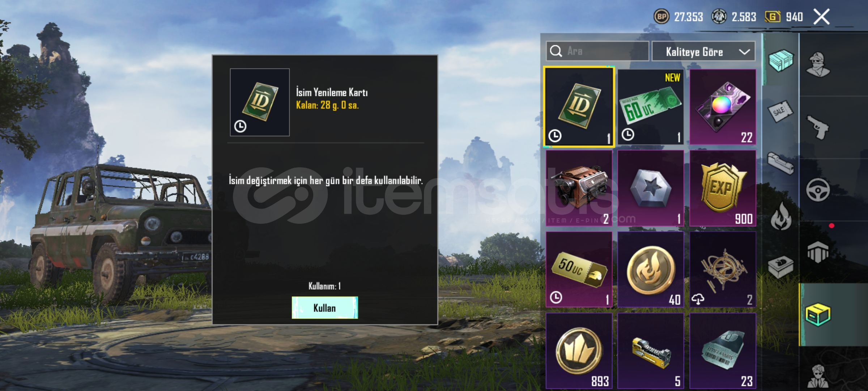Select the 60 UC voucher marked NEW

pyautogui.click(x=651, y=107)
